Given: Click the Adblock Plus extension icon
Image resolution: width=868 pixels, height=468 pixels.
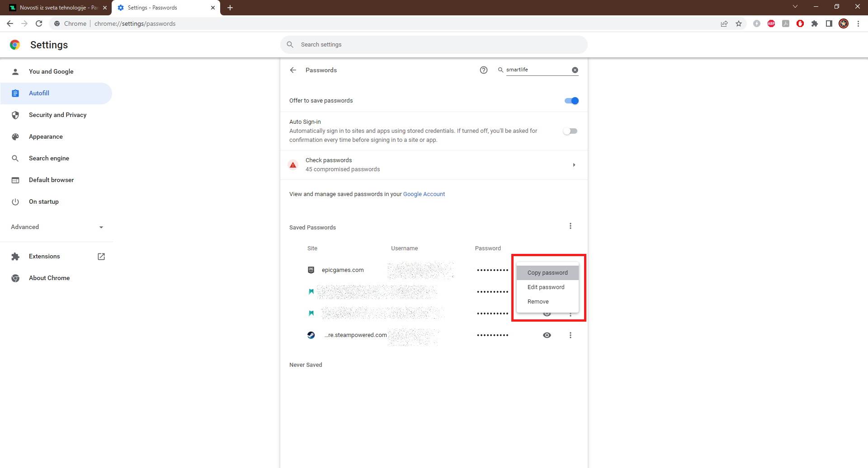Looking at the screenshot, I should click(x=771, y=23).
